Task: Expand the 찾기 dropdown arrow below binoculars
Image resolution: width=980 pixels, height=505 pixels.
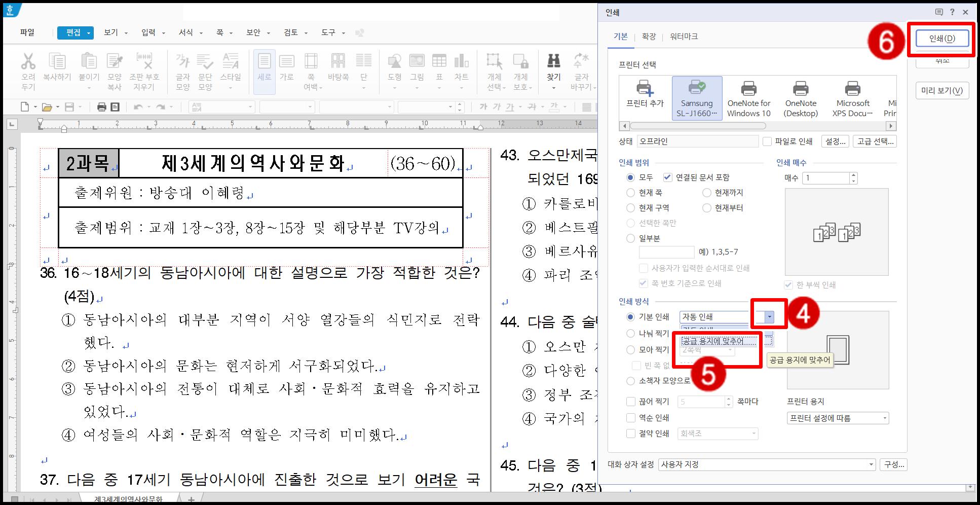Action: click(553, 88)
